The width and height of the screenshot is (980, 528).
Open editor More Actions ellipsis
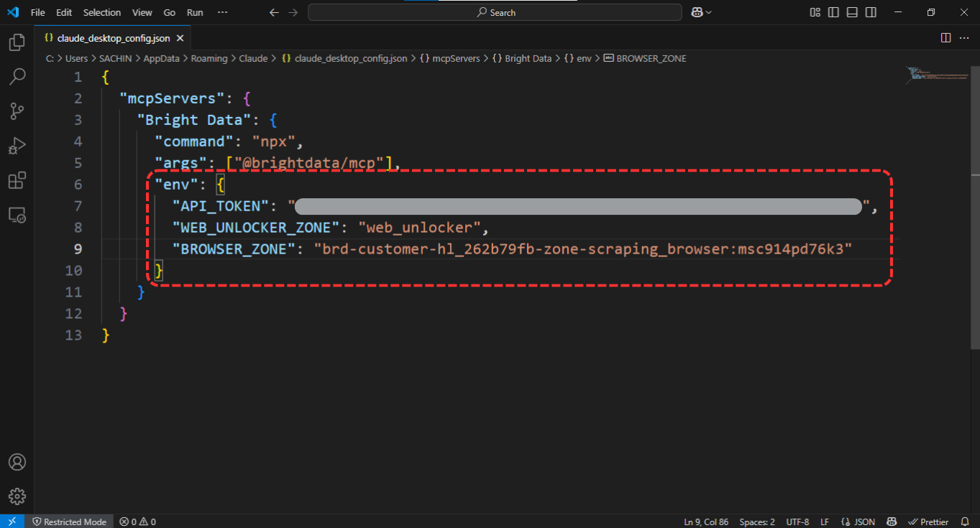pos(964,38)
